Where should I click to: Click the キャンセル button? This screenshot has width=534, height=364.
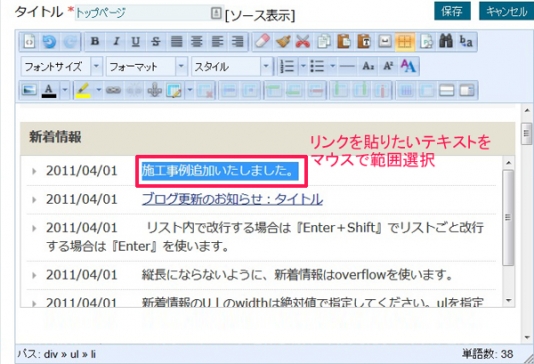click(506, 11)
